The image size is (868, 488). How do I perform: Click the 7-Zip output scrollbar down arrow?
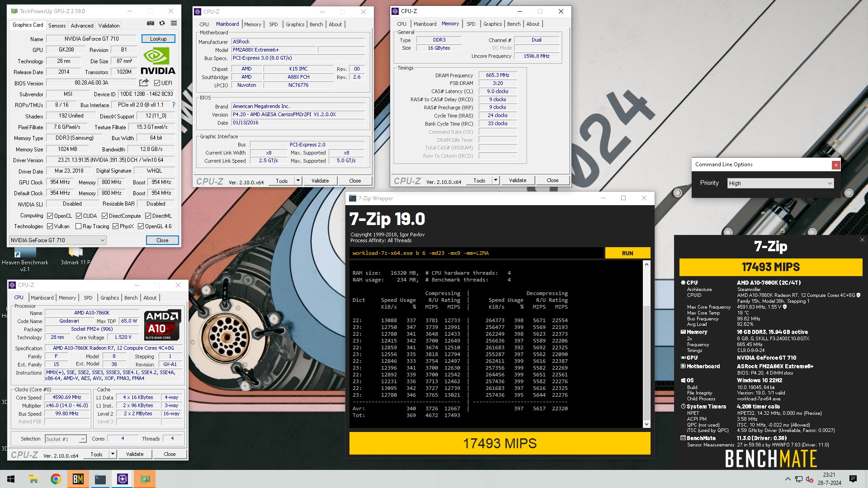tap(646, 424)
